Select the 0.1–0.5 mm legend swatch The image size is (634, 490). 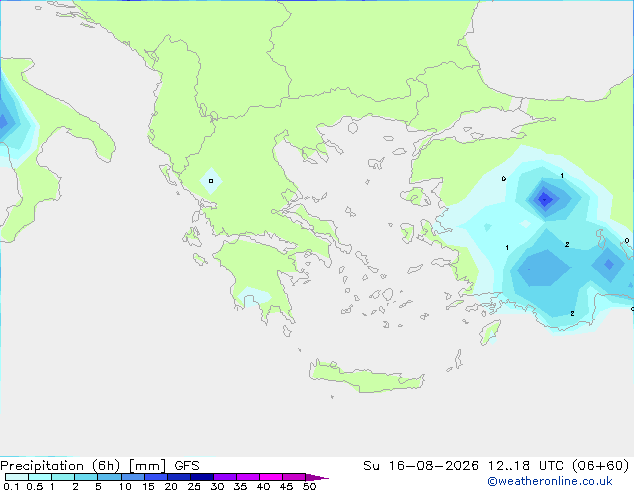click(x=17, y=477)
